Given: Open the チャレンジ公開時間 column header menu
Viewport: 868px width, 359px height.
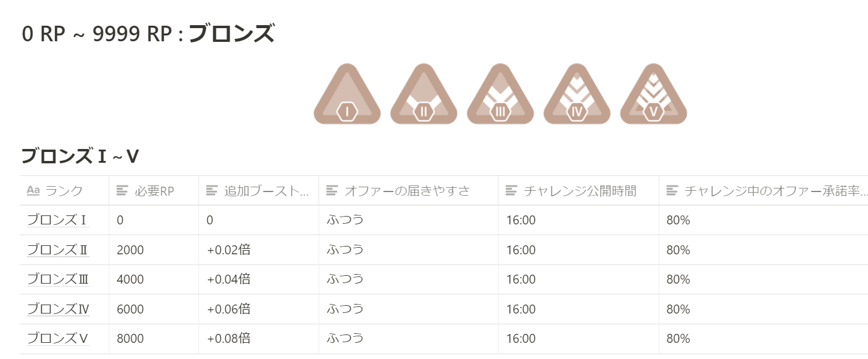Looking at the screenshot, I should 550,190.
